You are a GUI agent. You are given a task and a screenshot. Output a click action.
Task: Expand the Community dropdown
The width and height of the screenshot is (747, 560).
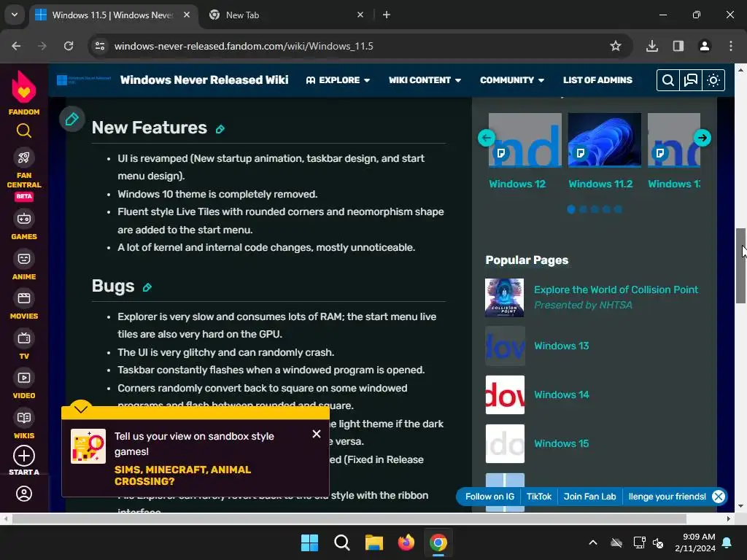(x=511, y=80)
